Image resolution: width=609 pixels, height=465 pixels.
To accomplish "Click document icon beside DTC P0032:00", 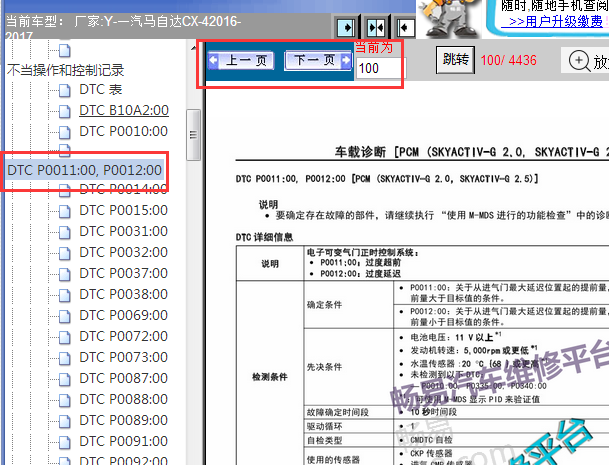I will click(x=65, y=253).
